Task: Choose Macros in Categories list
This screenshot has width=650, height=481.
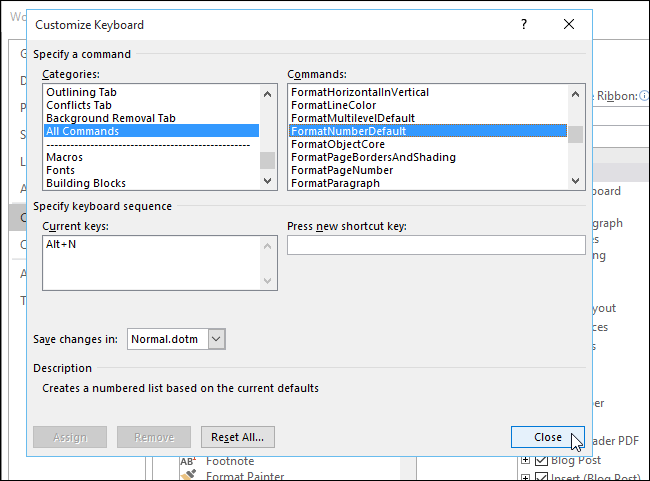Action: coord(64,157)
